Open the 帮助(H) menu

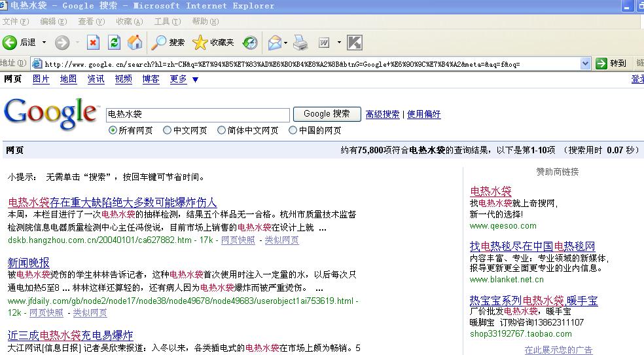click(x=206, y=22)
